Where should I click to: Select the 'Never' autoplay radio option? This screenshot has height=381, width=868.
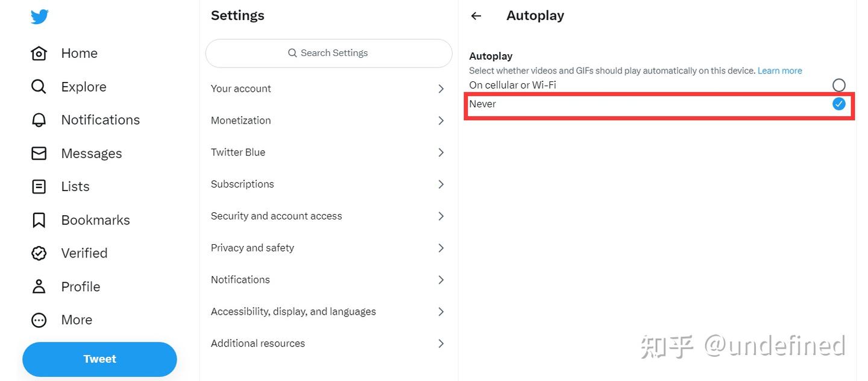point(838,104)
